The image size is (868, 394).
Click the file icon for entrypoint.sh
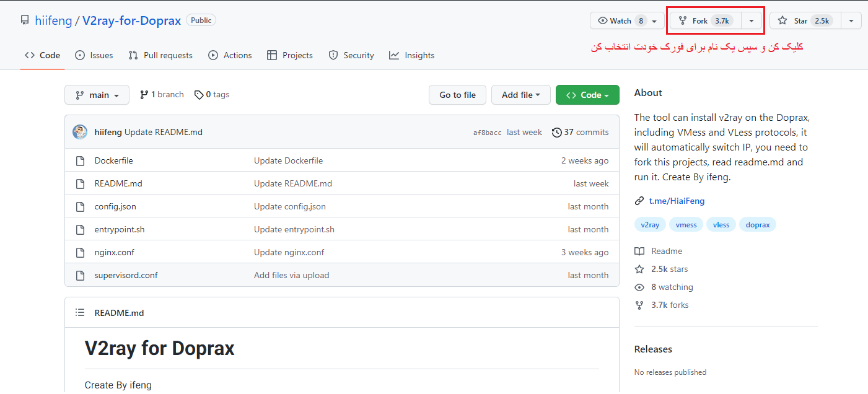tap(80, 229)
